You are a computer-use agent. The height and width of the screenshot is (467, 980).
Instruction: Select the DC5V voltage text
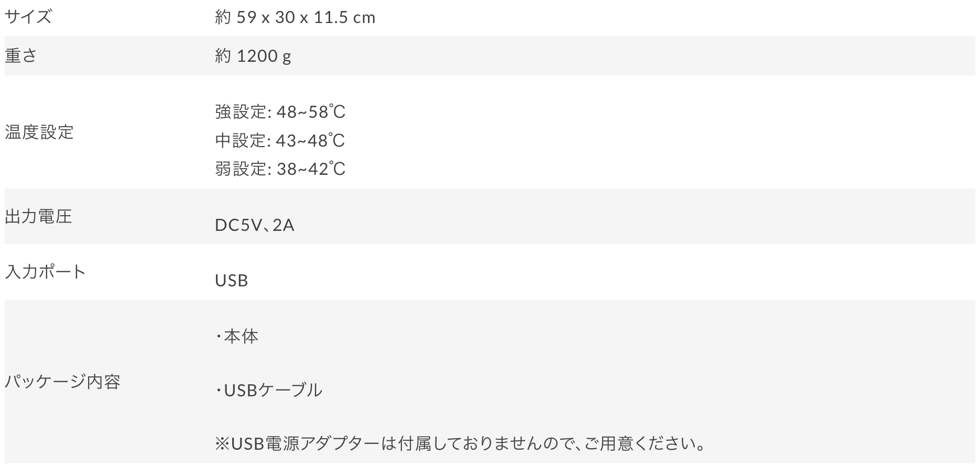point(238,225)
